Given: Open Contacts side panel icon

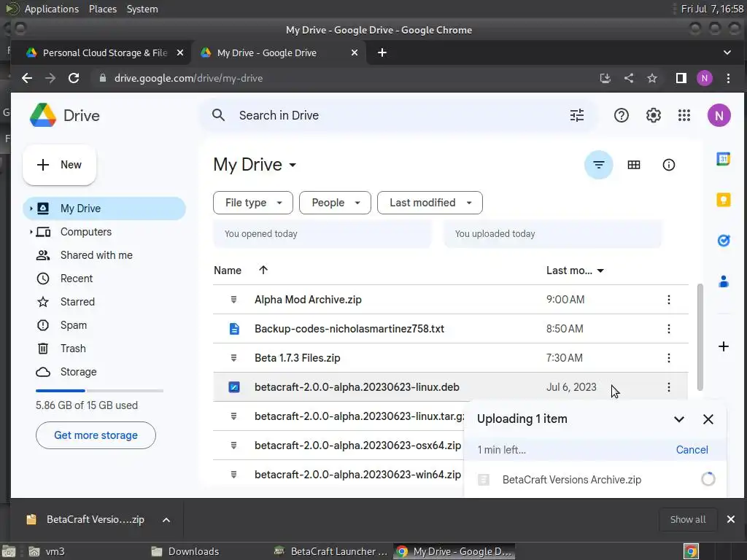Looking at the screenshot, I should click(x=723, y=281).
